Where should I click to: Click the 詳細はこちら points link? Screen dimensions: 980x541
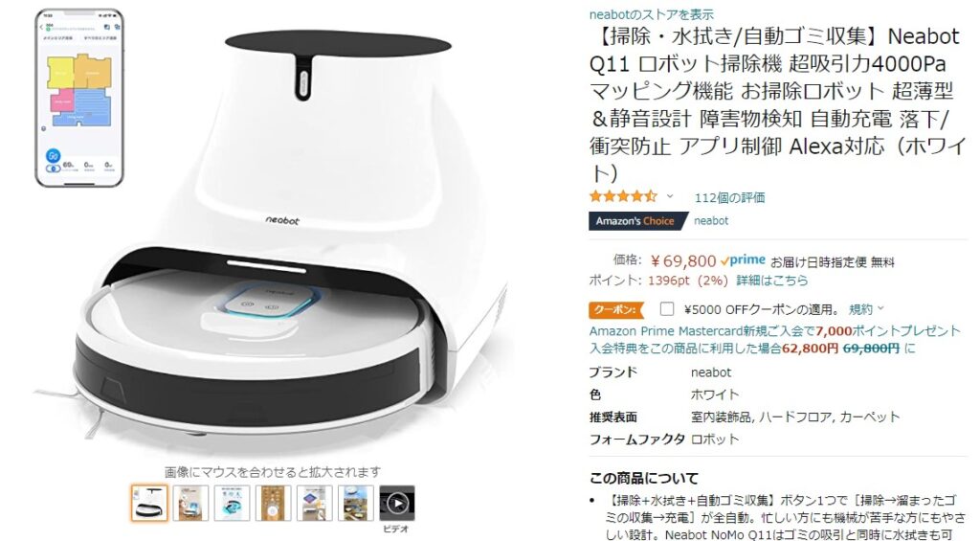pyautogui.click(x=772, y=281)
